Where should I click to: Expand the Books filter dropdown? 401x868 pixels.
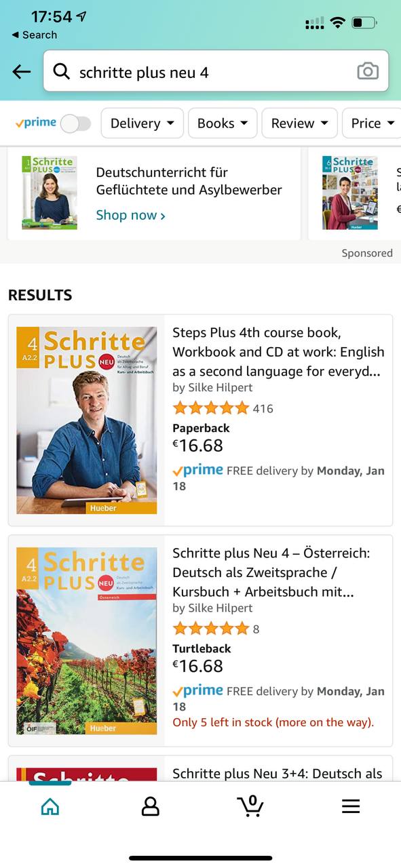223,123
